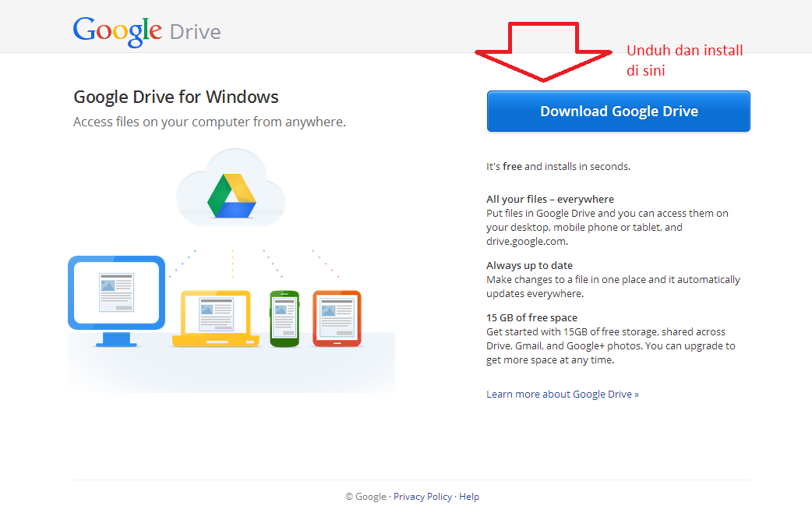Open the Learn more about Google Drive link
The image size is (812, 524).
tap(562, 394)
